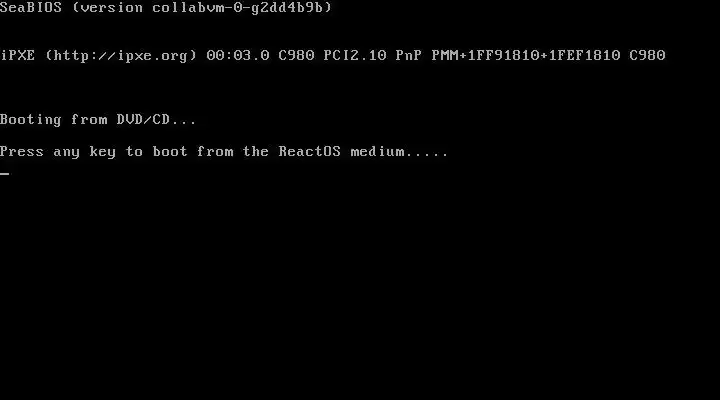Screen dimensions: 720x400
Task: Click the blinking underscore cursor
Action: coord(5,174)
